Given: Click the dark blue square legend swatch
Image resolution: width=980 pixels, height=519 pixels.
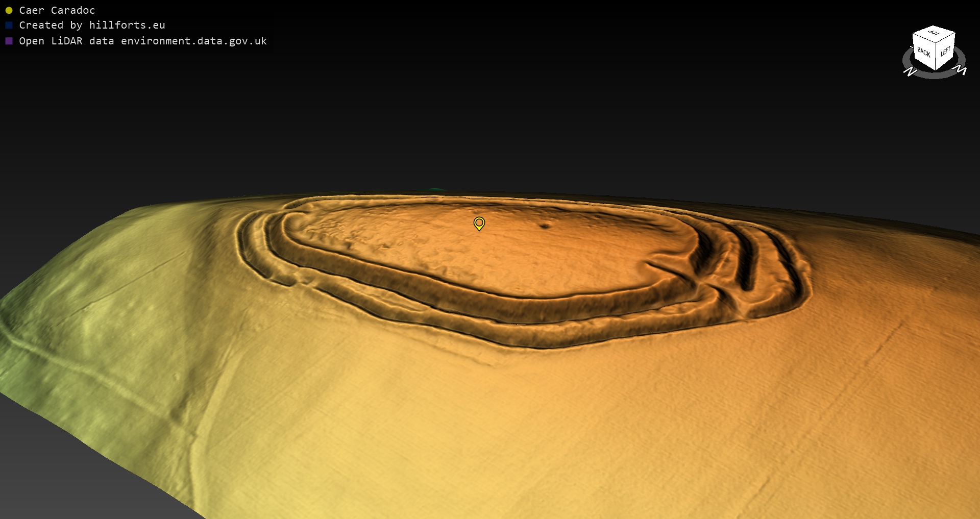Looking at the screenshot, I should pos(9,25).
